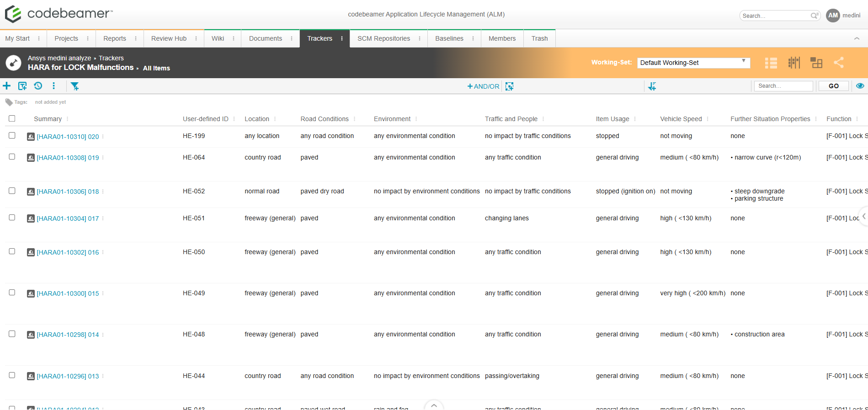The width and height of the screenshot is (868, 410).
Task: Switch to the Wiki tab
Action: click(x=218, y=38)
